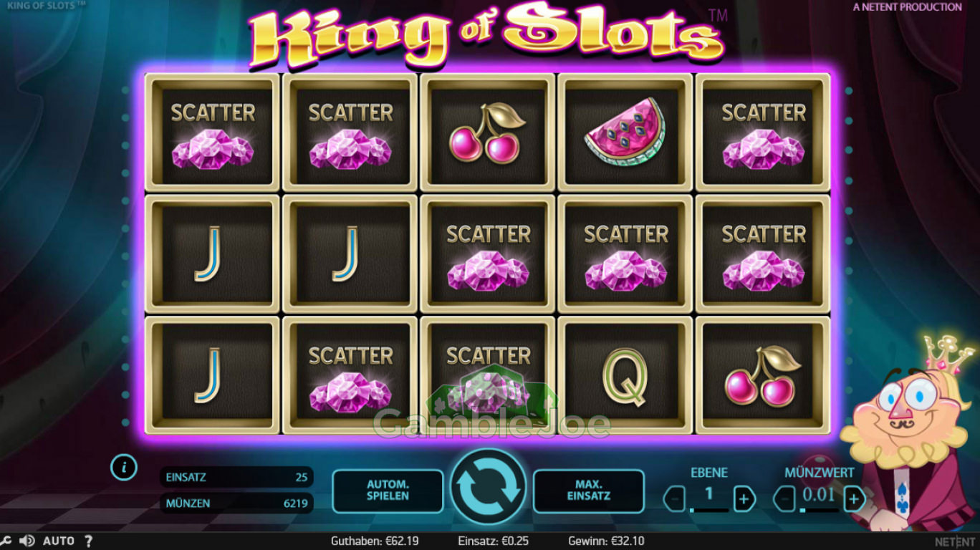Decrease Münzwert with the minus button
The height and width of the screenshot is (550, 980).
(x=784, y=498)
